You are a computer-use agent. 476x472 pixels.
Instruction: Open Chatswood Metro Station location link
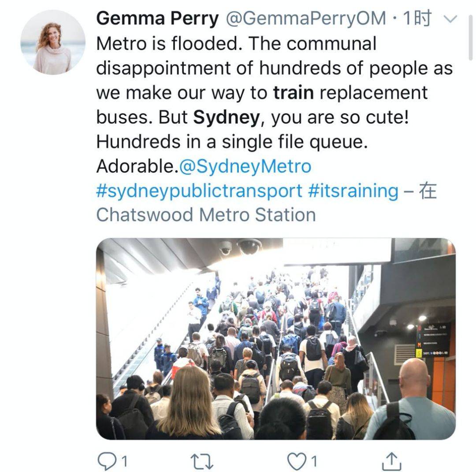(x=206, y=215)
